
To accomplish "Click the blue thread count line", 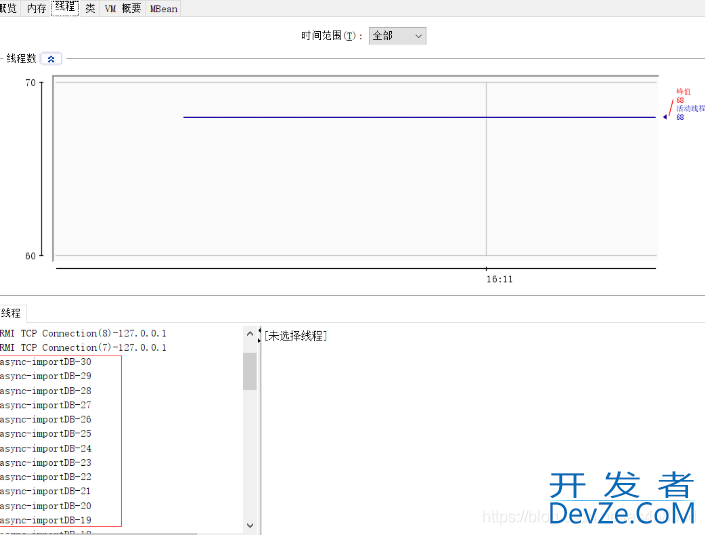I will point(419,117).
